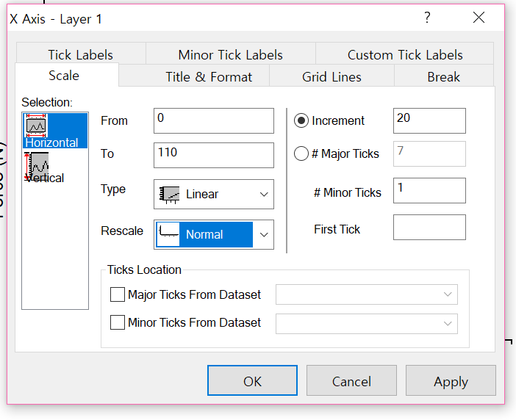
Task: Go to the Break tab
Action: tap(443, 76)
